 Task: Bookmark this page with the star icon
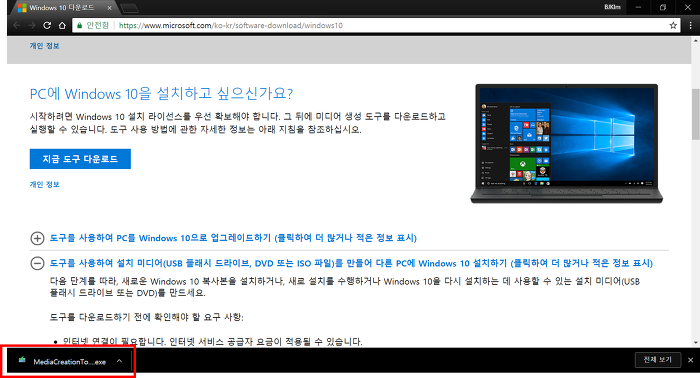(x=673, y=25)
